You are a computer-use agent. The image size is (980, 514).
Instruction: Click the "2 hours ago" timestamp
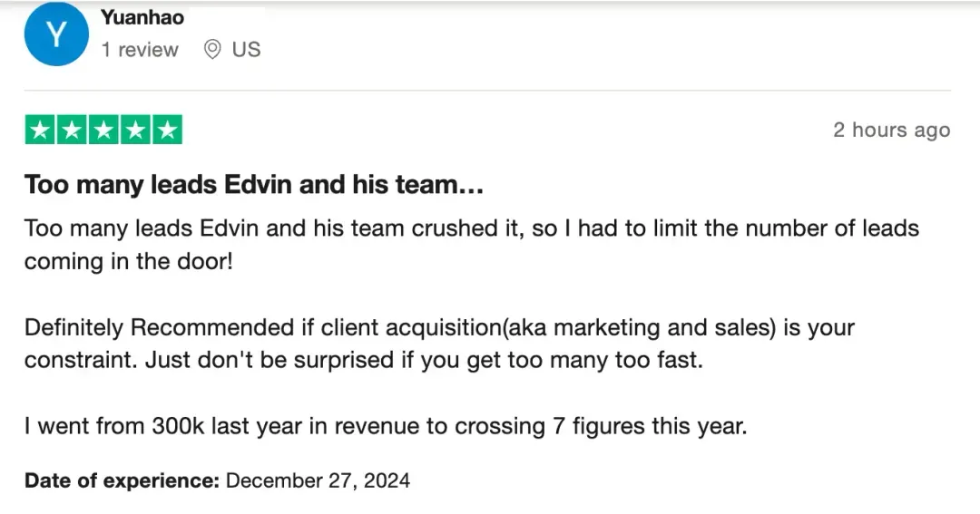tap(891, 131)
